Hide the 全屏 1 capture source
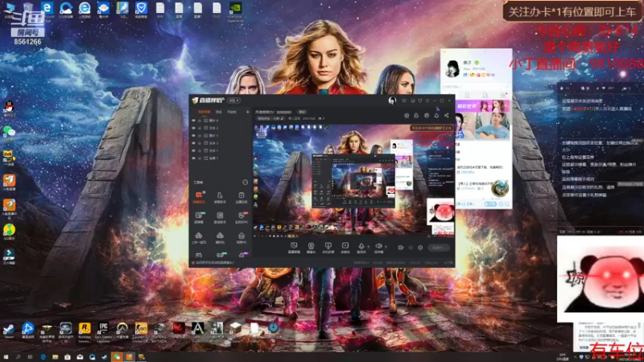 point(193,158)
